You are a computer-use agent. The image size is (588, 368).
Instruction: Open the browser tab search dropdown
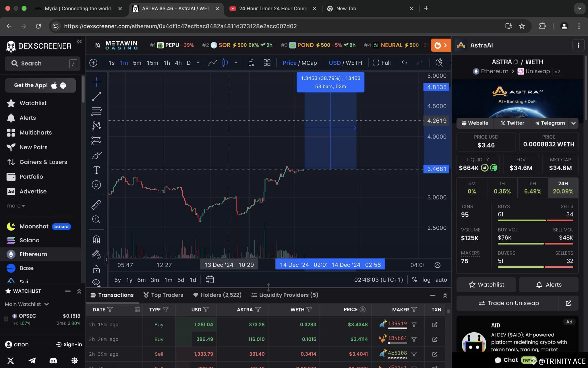tap(580, 9)
